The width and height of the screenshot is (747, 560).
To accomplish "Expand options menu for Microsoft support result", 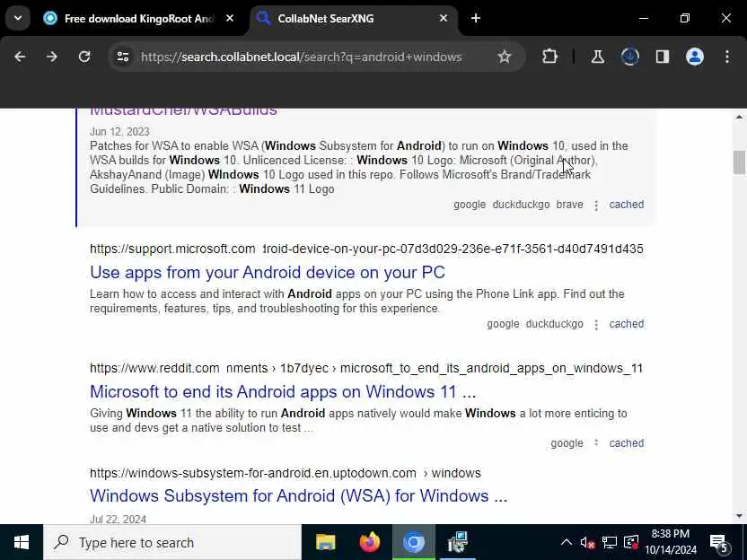I will [x=596, y=325].
